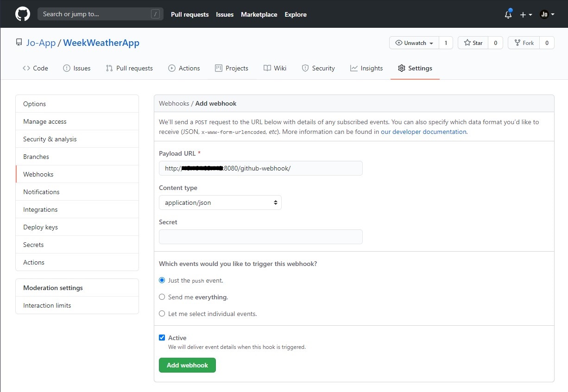
Task: Select Actions in settings sidebar
Action: click(x=77, y=262)
